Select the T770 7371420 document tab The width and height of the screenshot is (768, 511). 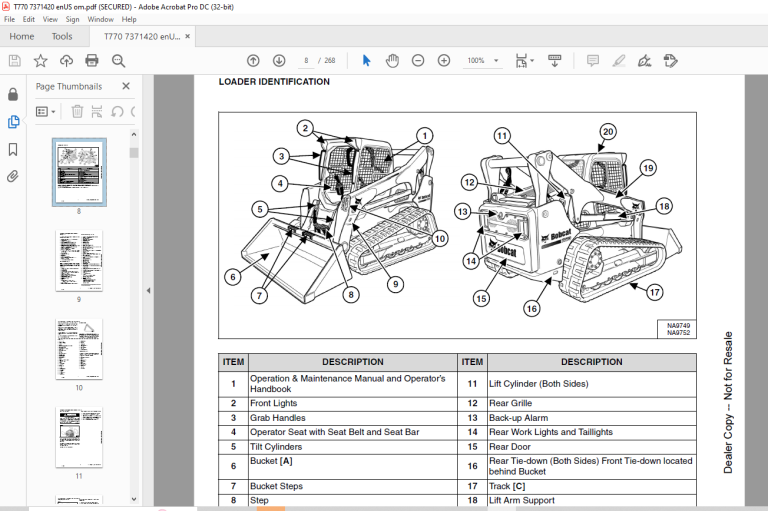[x=142, y=37]
